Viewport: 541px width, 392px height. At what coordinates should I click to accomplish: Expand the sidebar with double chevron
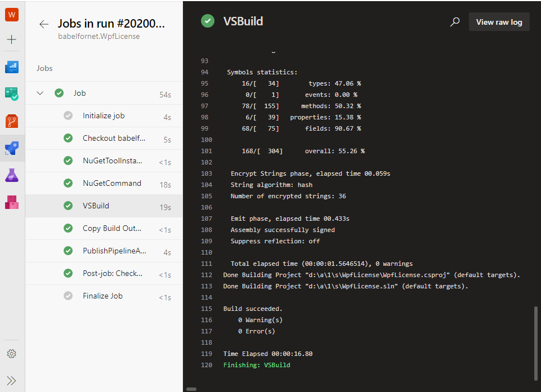[x=11, y=381]
